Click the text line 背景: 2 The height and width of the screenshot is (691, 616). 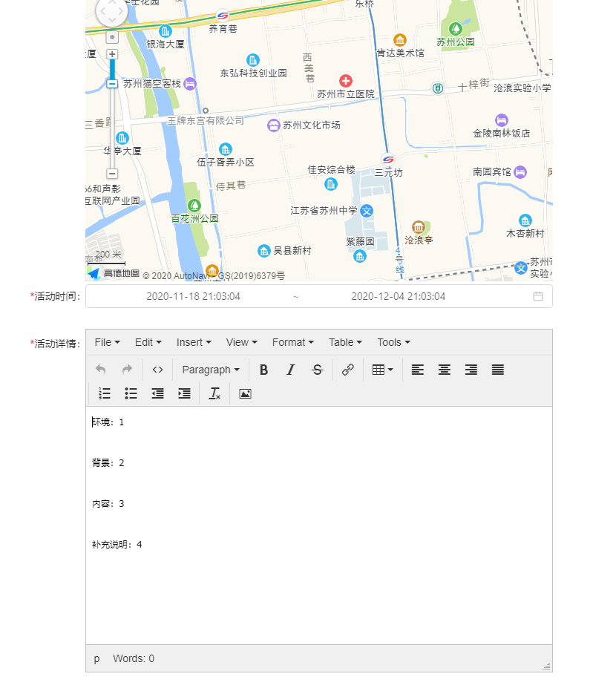(108, 462)
